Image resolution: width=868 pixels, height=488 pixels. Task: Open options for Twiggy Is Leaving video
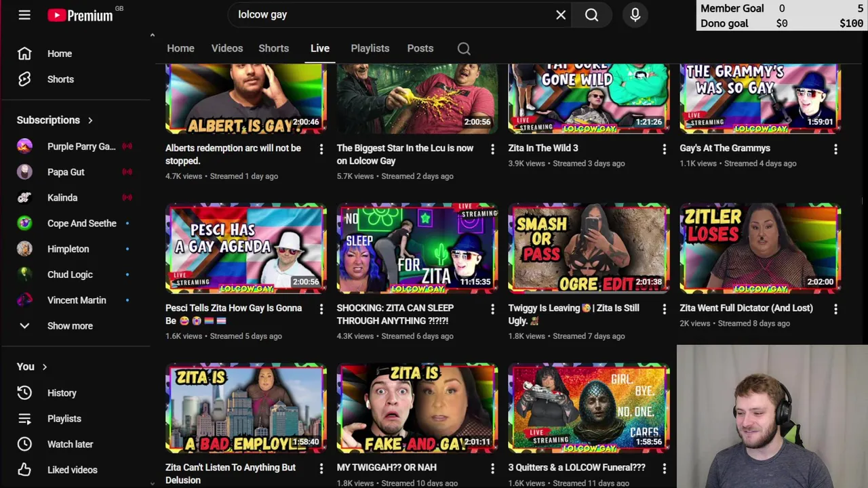[x=665, y=308]
